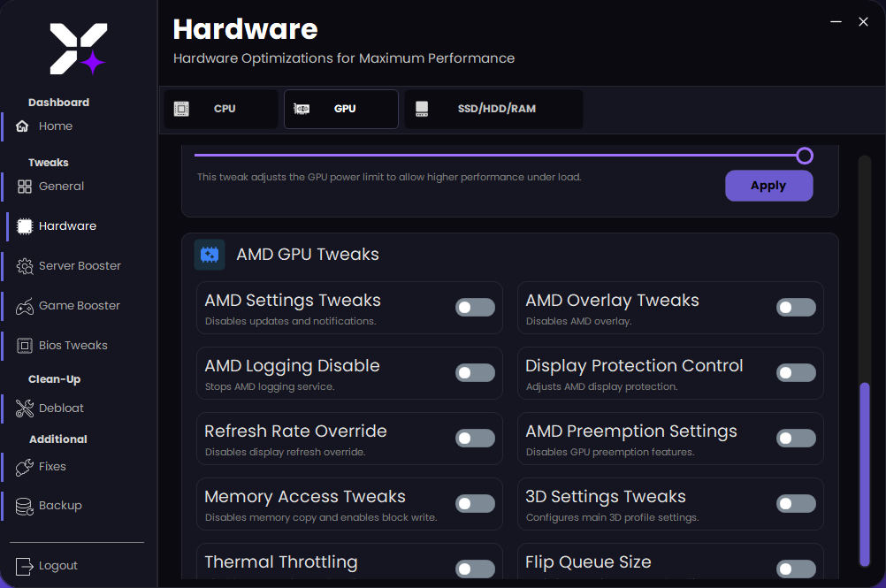Turn on AMD Overlay Tweaks

pyautogui.click(x=796, y=308)
